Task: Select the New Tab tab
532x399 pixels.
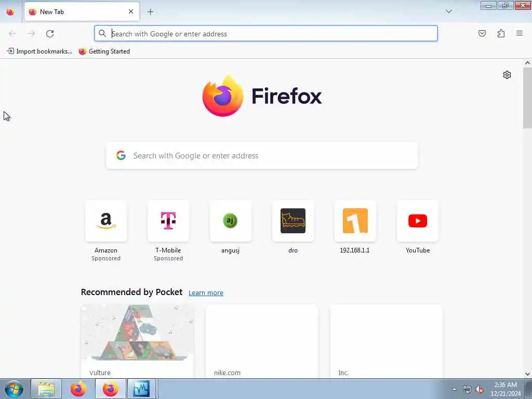Action: tap(82, 12)
